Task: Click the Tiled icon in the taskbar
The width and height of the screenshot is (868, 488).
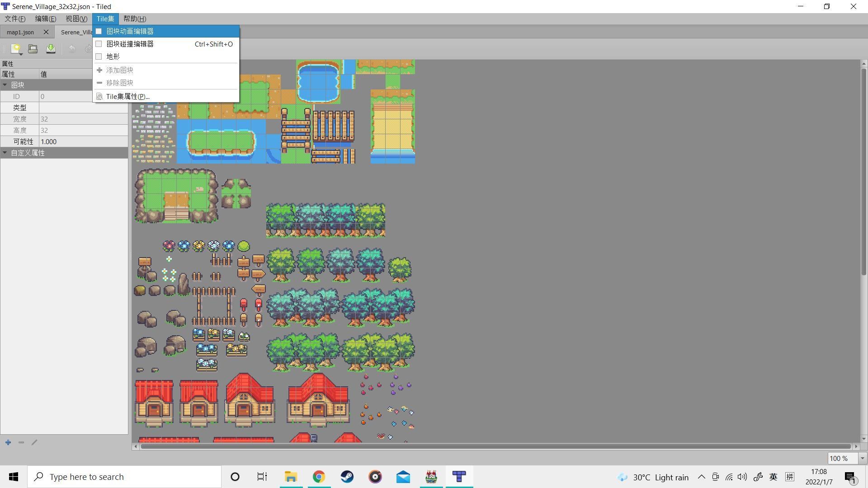Action: 459,477
